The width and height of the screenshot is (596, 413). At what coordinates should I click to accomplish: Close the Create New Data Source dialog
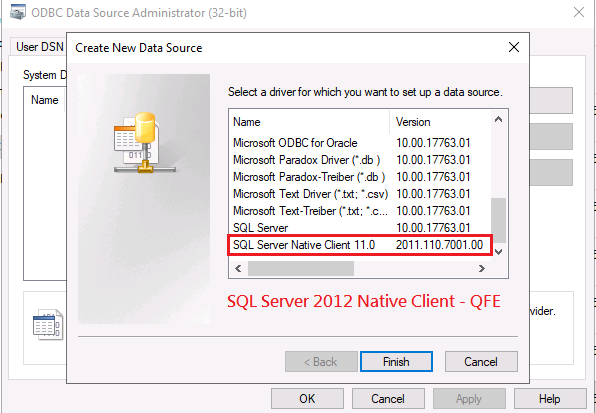(x=514, y=47)
